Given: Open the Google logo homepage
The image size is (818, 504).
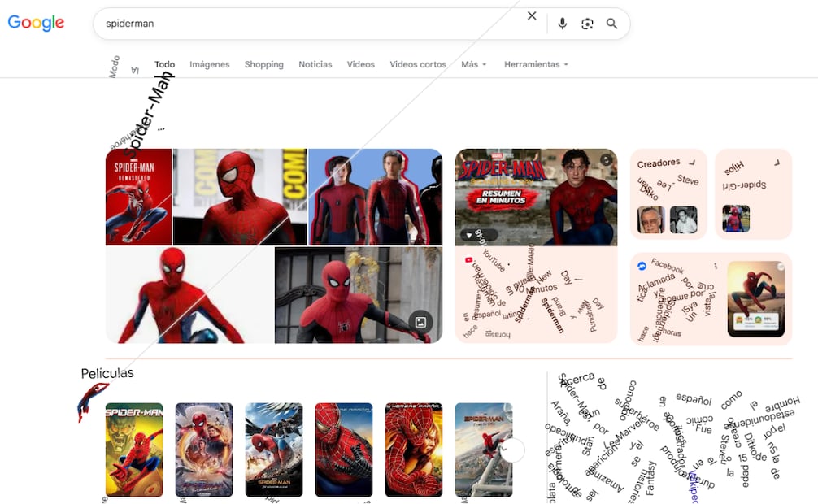Looking at the screenshot, I should coord(36,23).
